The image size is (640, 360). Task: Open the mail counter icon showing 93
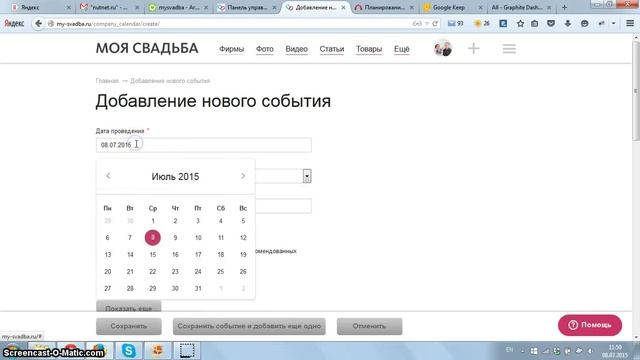point(456,24)
